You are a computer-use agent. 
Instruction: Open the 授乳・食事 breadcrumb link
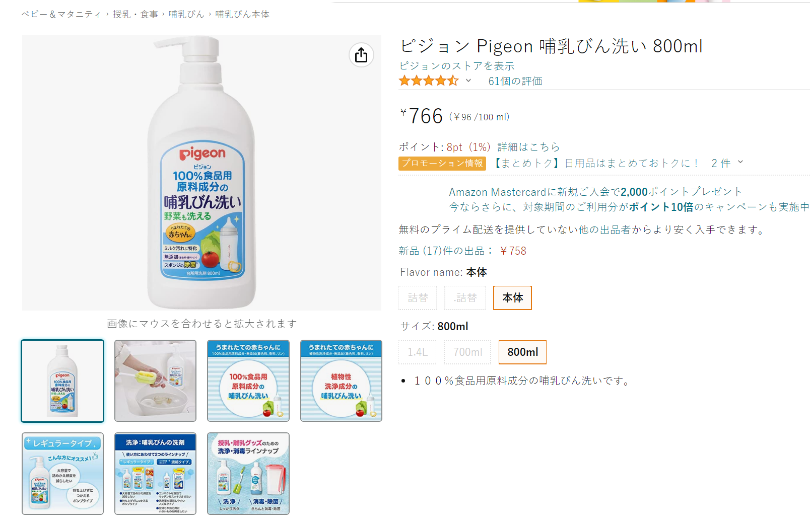coord(136,14)
